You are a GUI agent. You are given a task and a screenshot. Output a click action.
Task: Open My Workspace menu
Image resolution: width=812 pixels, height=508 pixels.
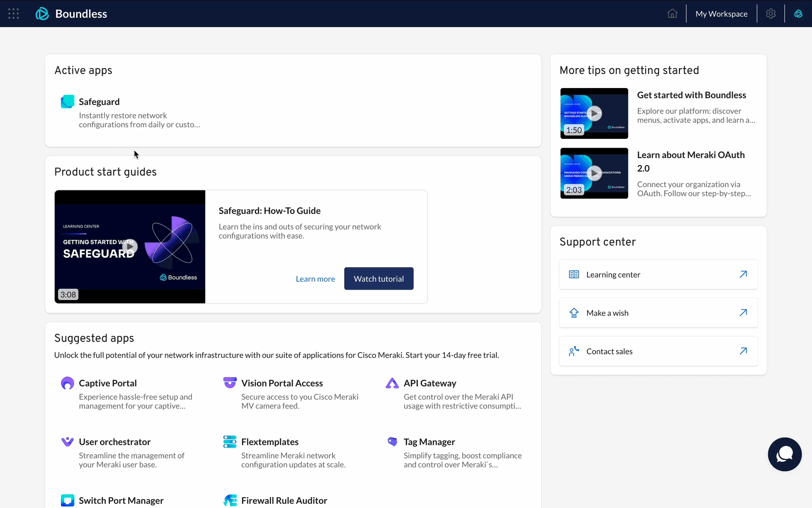click(x=721, y=14)
